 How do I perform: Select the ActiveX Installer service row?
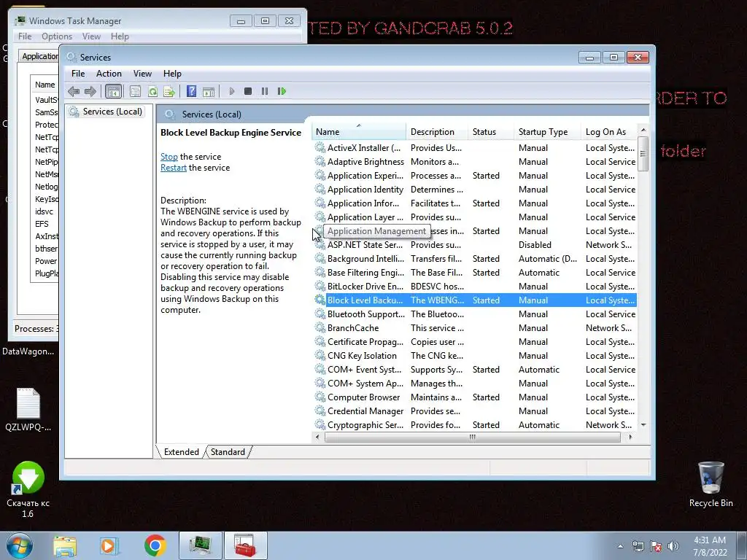(x=475, y=148)
